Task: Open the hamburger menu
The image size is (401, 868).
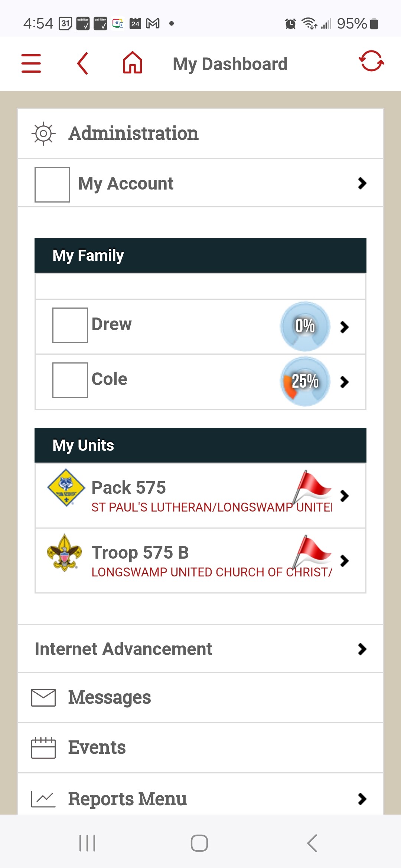Action: (x=31, y=63)
